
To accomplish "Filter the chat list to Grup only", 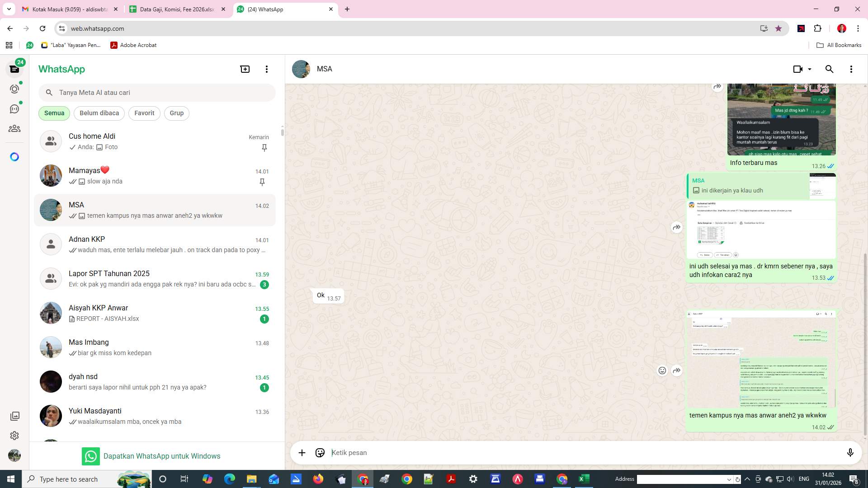I will [176, 113].
